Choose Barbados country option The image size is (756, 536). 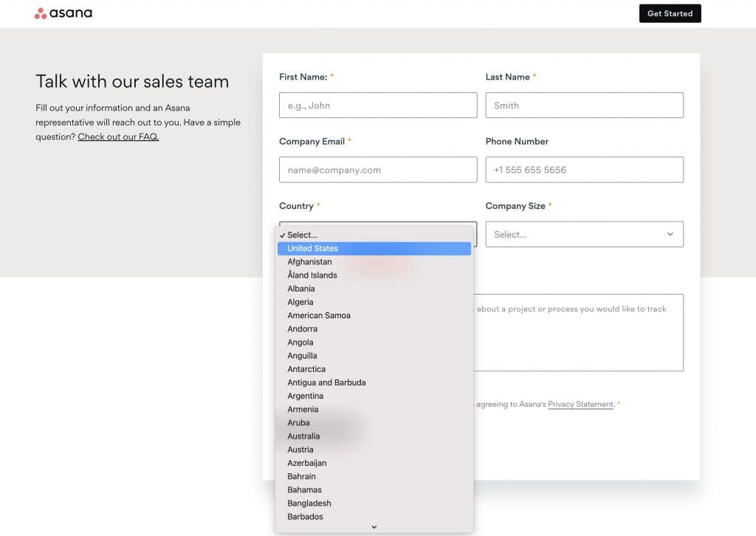click(374, 517)
